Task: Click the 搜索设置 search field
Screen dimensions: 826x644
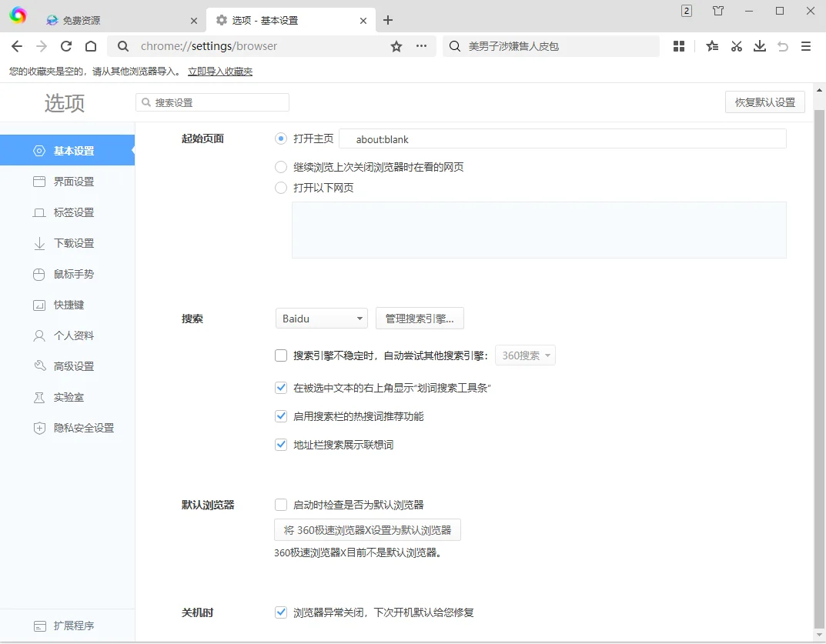Action: coord(212,102)
